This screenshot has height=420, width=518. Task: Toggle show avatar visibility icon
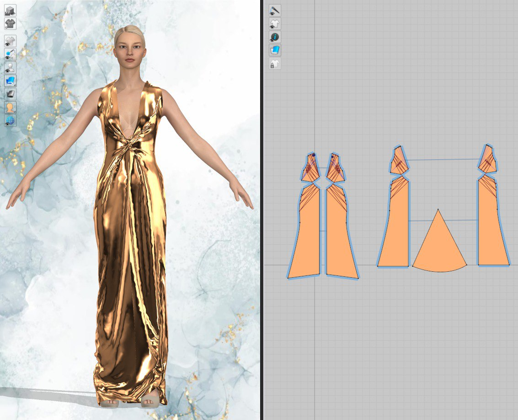point(10,68)
